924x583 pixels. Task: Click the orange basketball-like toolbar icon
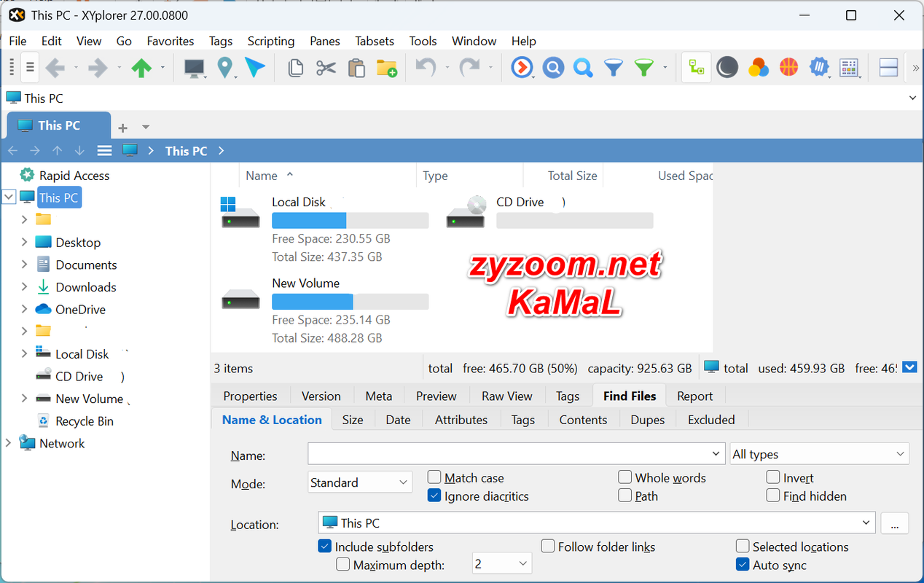788,69
